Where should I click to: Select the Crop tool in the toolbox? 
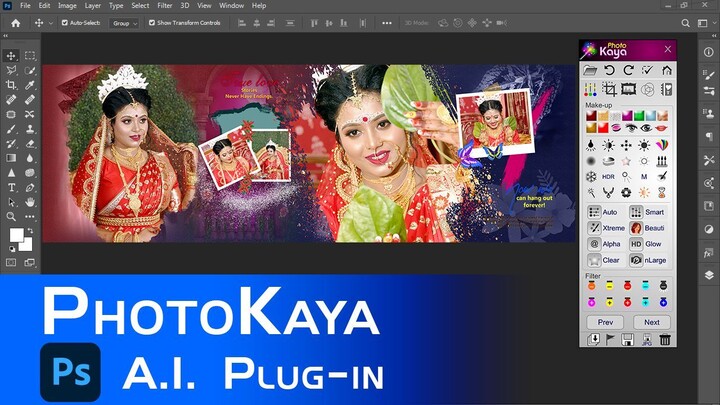tap(11, 85)
